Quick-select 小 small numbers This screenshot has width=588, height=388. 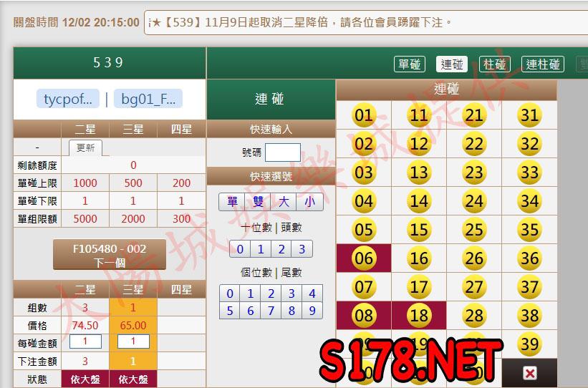pos(309,202)
